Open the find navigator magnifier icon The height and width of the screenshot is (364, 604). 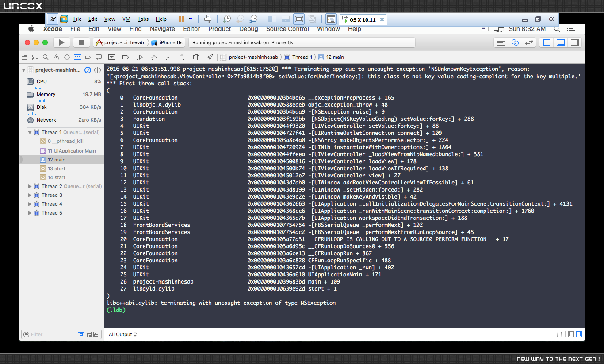pyautogui.click(x=46, y=57)
